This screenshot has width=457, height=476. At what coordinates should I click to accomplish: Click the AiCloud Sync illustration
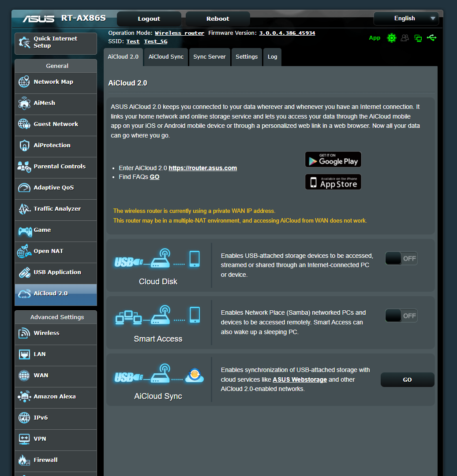[x=159, y=373]
